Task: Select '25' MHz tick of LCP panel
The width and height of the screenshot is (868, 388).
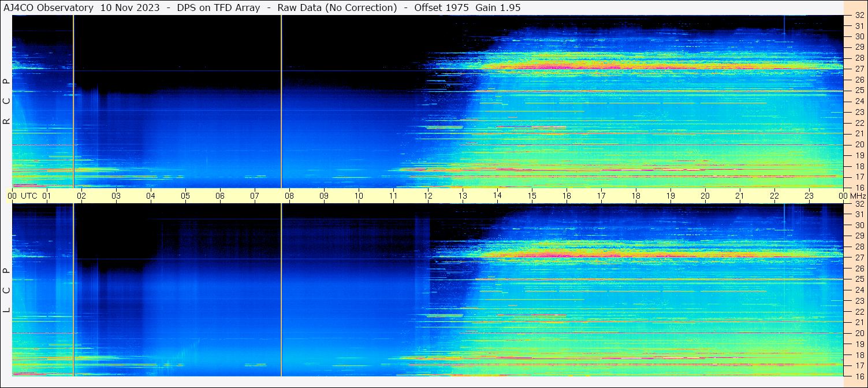Action: click(x=859, y=279)
